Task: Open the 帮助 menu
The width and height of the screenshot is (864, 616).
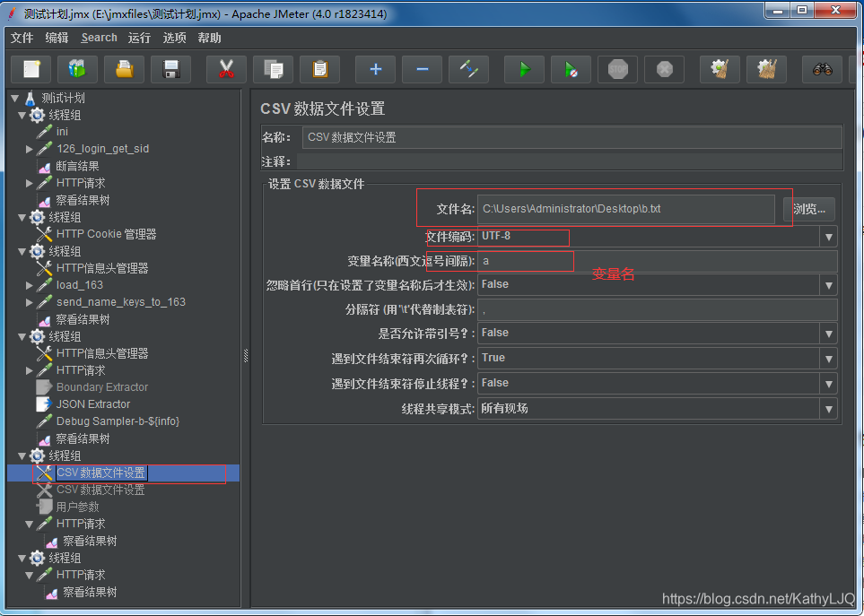Action: (x=209, y=38)
